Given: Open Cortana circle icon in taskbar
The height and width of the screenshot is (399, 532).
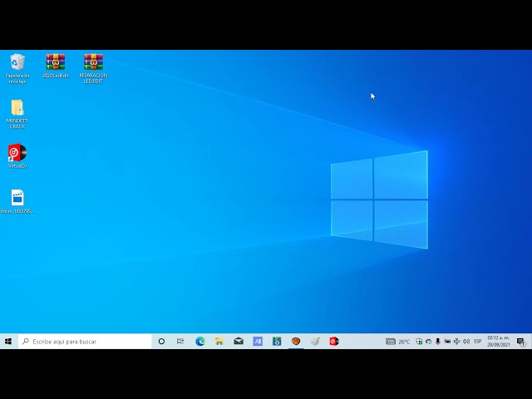Looking at the screenshot, I should 161,342.
